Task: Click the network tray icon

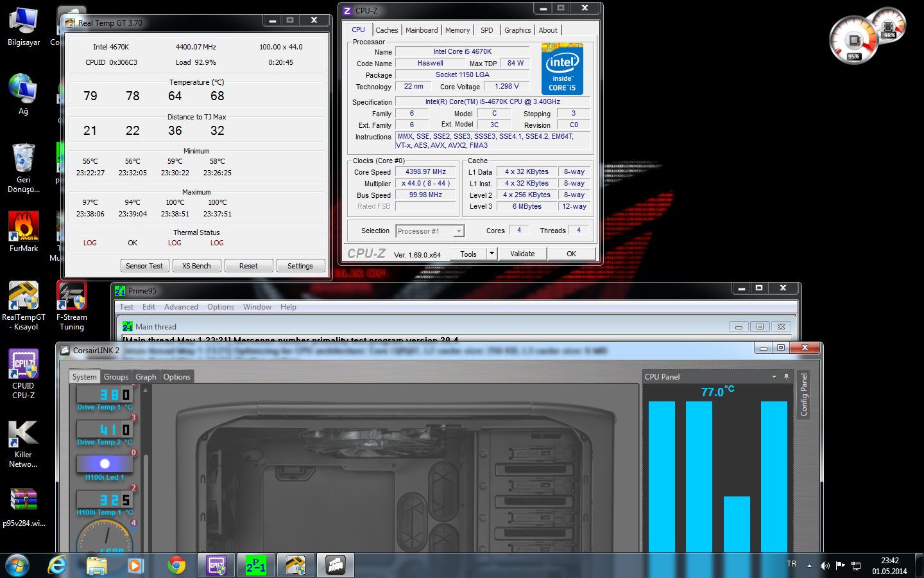Action: 856,566
